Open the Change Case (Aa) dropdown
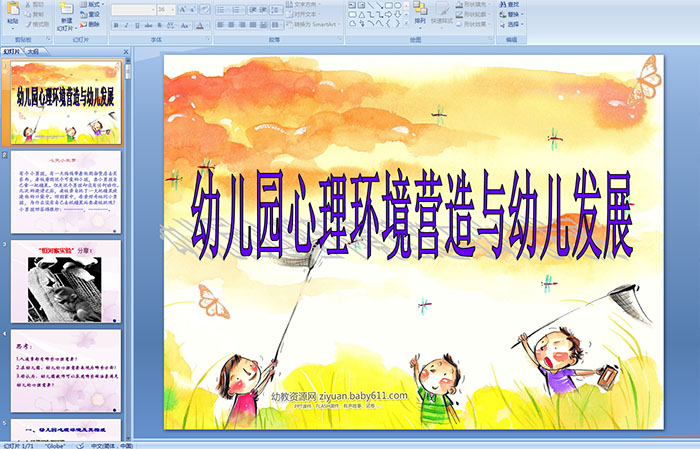The width and height of the screenshot is (700, 449). 185,25
